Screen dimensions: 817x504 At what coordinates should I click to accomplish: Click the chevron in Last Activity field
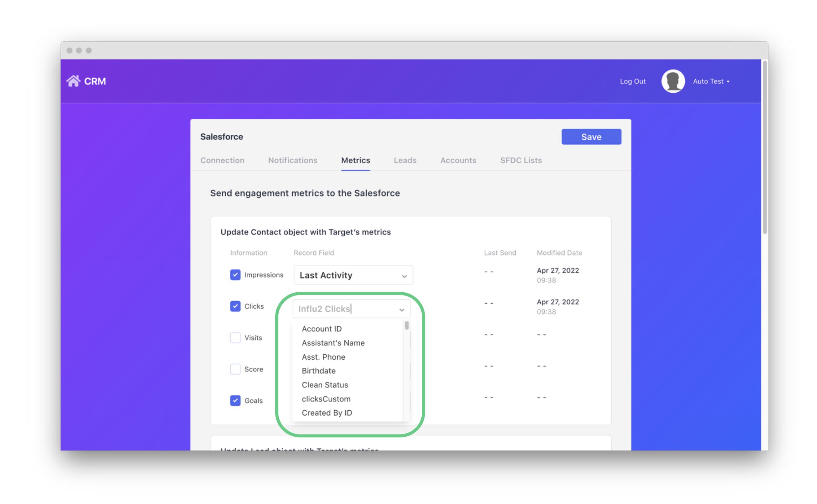point(404,276)
